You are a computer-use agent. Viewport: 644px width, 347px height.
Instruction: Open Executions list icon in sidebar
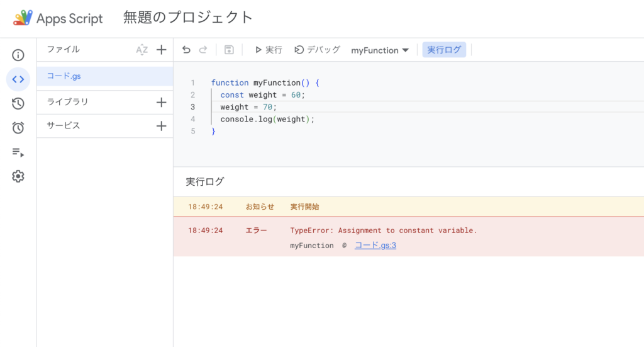pyautogui.click(x=18, y=152)
